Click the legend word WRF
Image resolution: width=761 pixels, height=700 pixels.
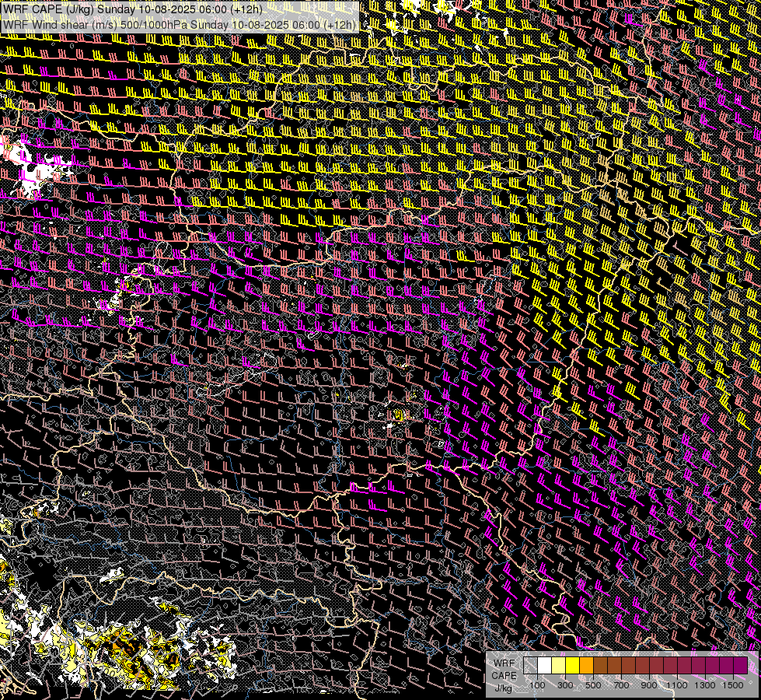click(504, 663)
